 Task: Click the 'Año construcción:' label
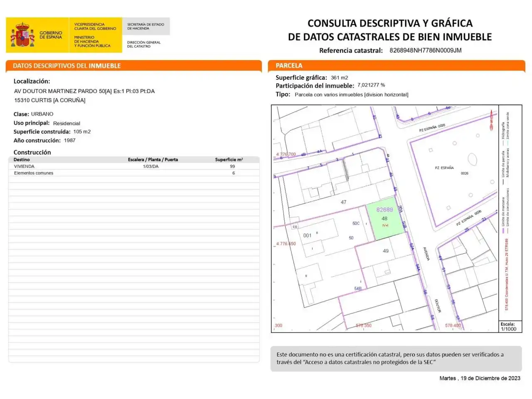[37, 140]
